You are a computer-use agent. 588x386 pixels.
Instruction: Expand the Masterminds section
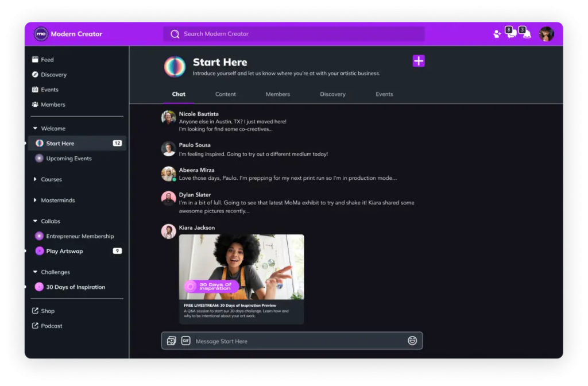(35, 200)
